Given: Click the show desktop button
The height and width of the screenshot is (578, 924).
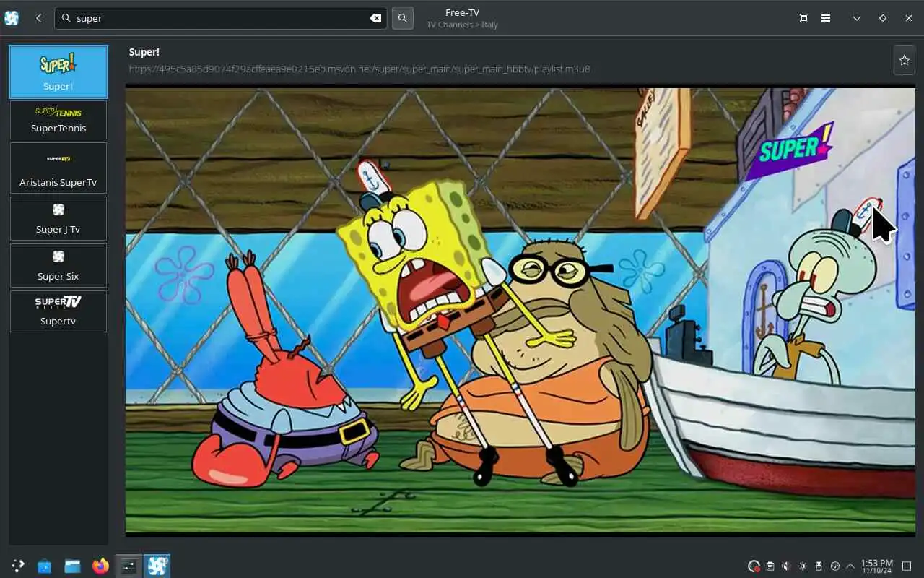Looking at the screenshot, I should [907, 566].
